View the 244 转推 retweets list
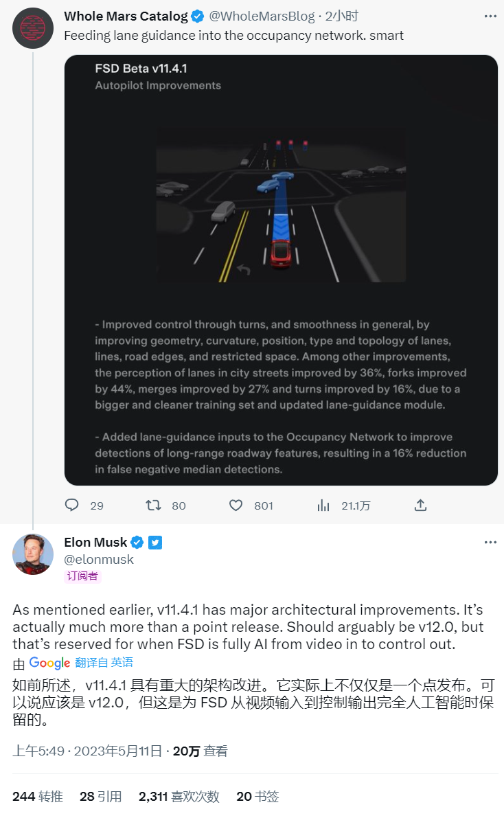Viewport: 504px width, 818px height. pos(38,797)
